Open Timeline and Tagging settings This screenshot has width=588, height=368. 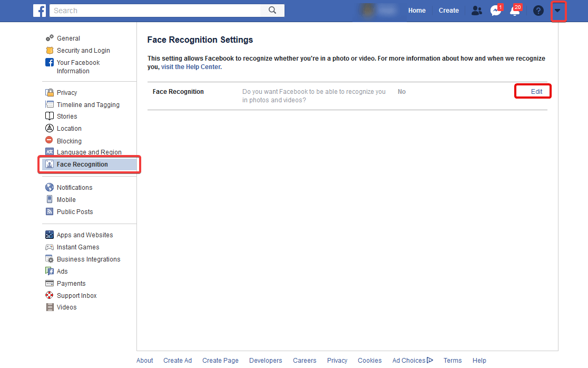[88, 104]
